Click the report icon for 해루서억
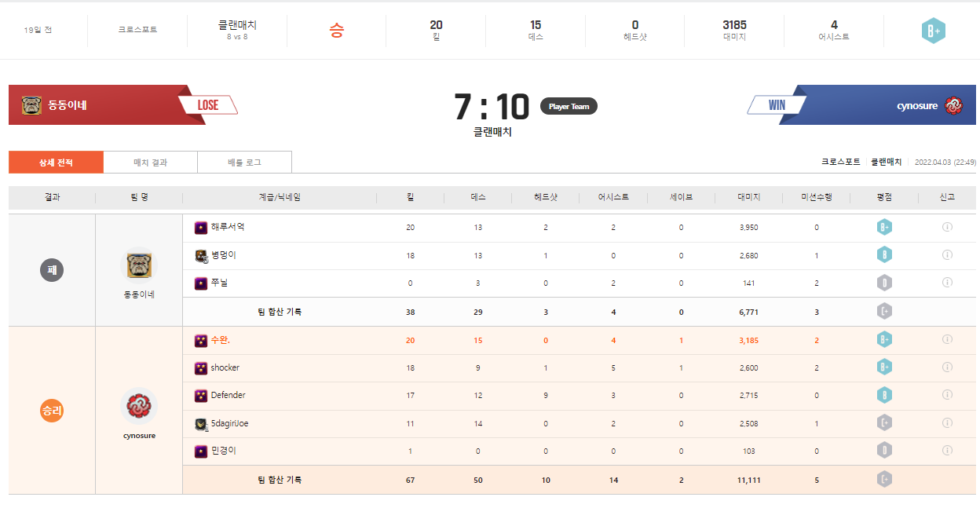 click(x=947, y=228)
